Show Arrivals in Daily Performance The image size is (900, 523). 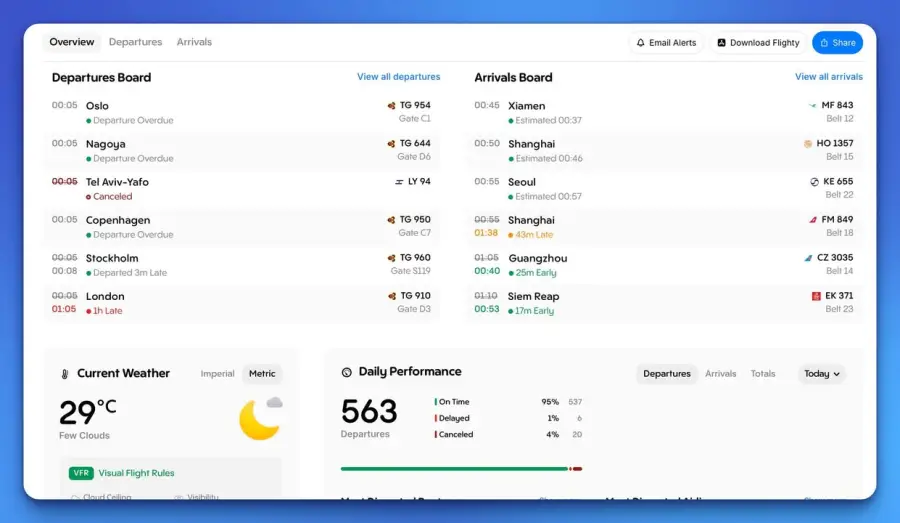point(720,373)
